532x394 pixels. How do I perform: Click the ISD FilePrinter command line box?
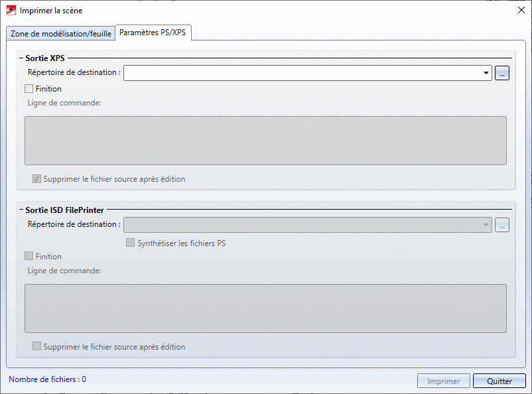[x=265, y=308]
